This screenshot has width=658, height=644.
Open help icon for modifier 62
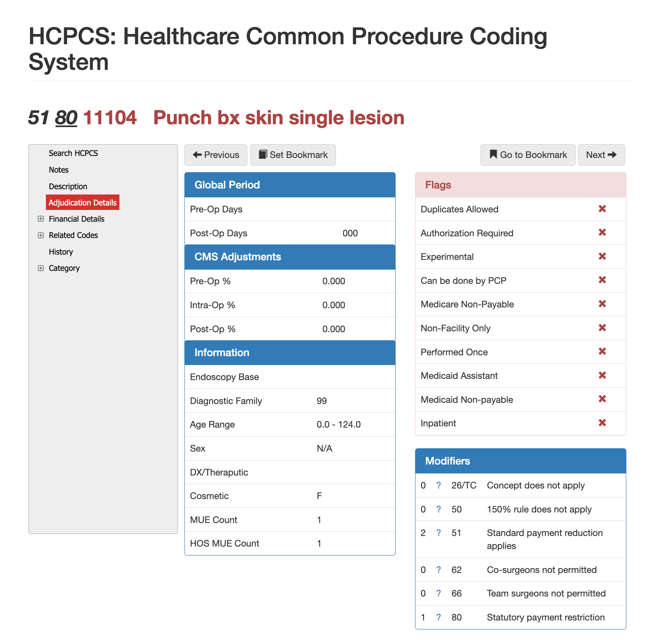point(439,570)
